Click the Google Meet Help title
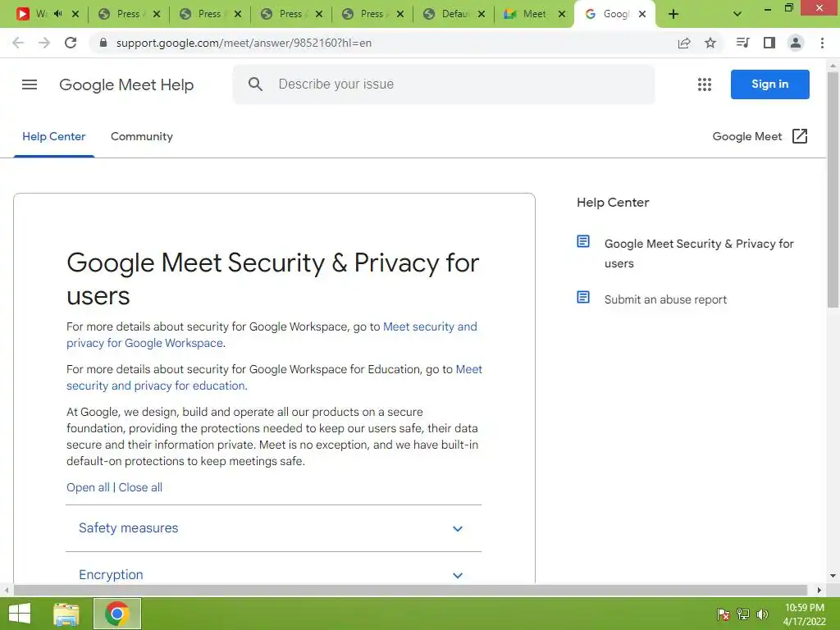This screenshot has height=630, width=840. 126,84
